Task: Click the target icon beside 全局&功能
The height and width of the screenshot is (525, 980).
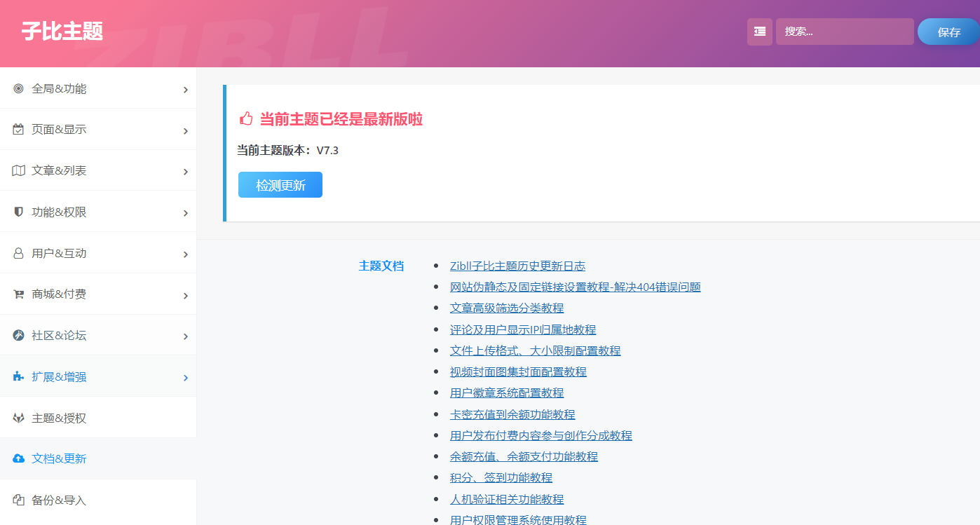Action: pyautogui.click(x=18, y=88)
